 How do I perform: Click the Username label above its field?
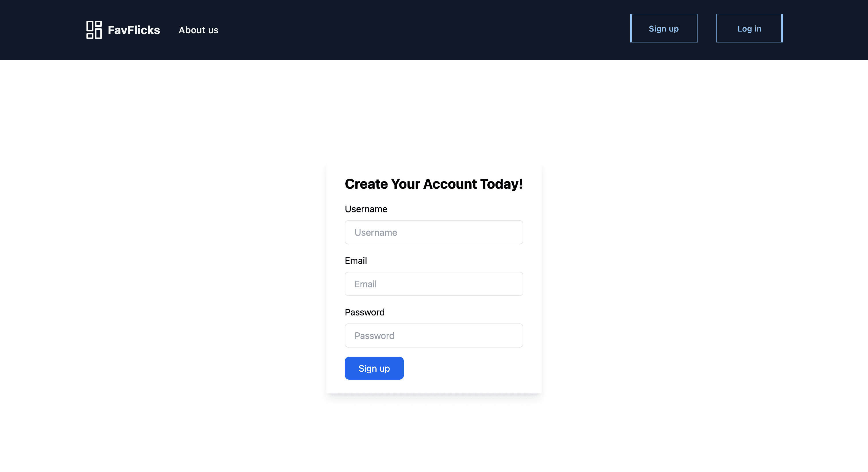(366, 209)
